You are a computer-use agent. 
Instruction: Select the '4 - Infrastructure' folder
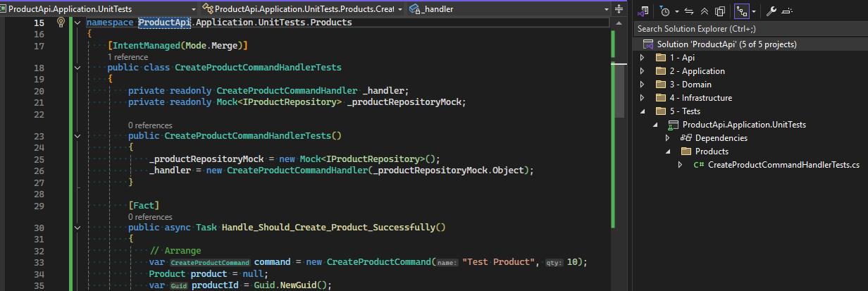click(x=700, y=98)
